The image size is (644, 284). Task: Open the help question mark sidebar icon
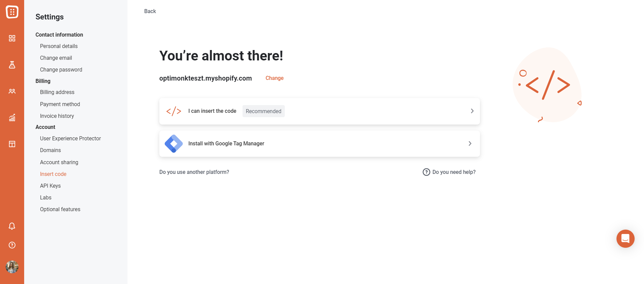click(x=12, y=245)
